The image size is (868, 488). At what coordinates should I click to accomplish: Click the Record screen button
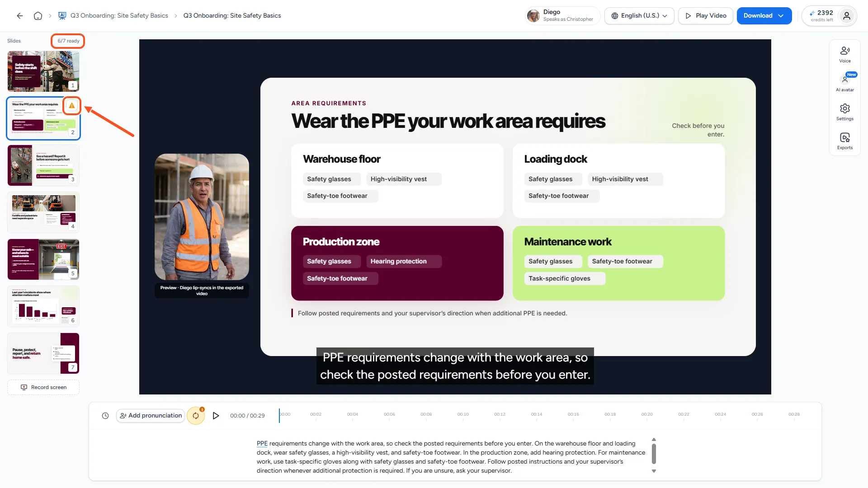[x=43, y=387]
